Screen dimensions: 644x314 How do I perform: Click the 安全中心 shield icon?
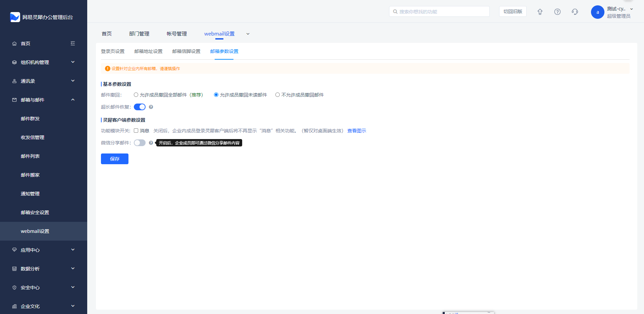click(14, 287)
